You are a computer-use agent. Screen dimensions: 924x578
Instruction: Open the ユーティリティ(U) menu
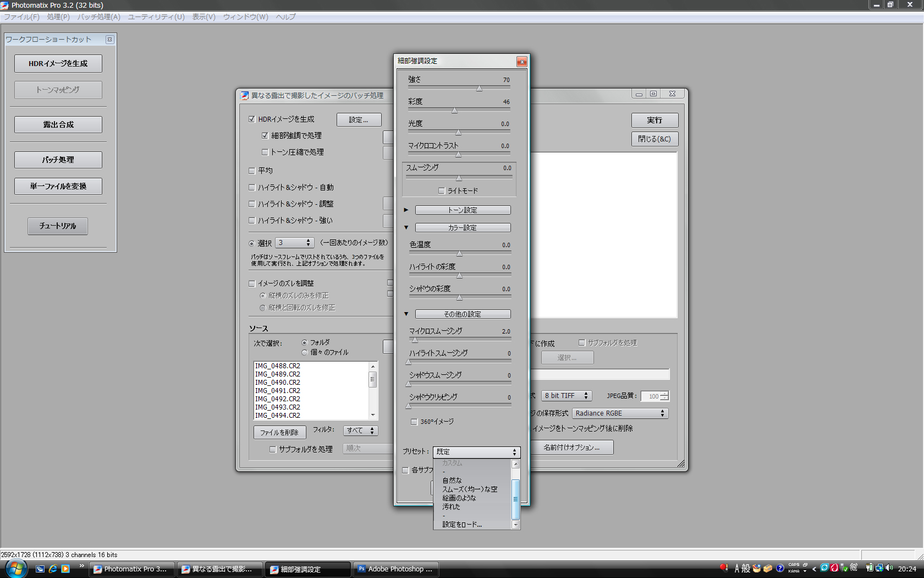pos(156,17)
